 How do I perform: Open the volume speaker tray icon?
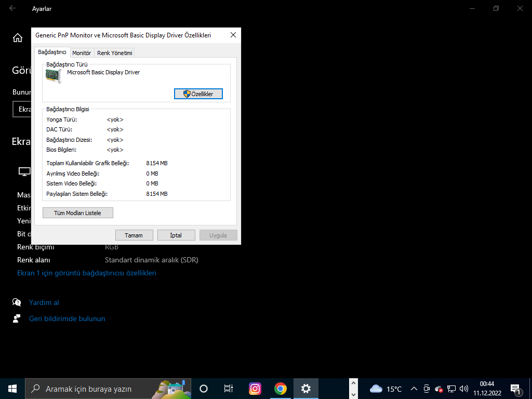(x=464, y=389)
